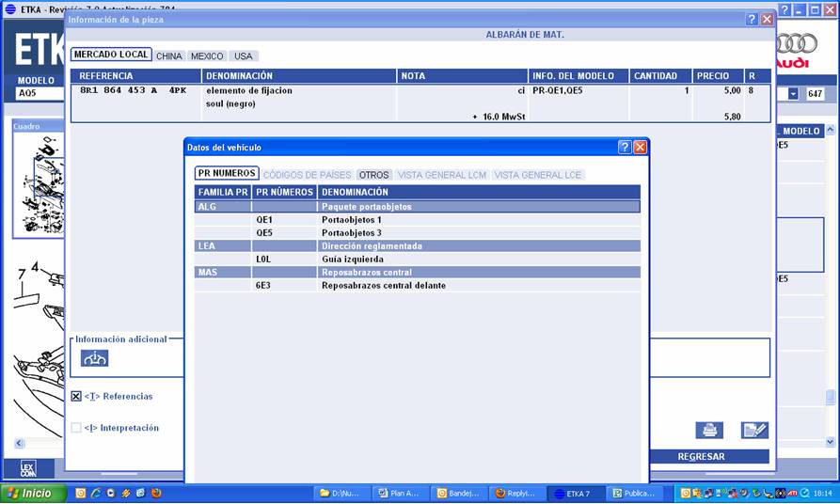The image size is (840, 504).
Task: Click the left arrow of the horizontal scrollbar
Action: pyautogui.click(x=20, y=443)
